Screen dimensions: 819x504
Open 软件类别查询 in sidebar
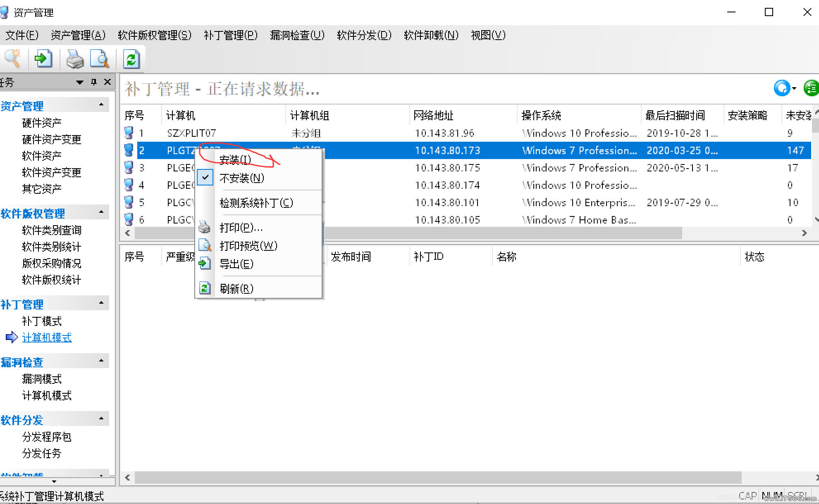52,230
